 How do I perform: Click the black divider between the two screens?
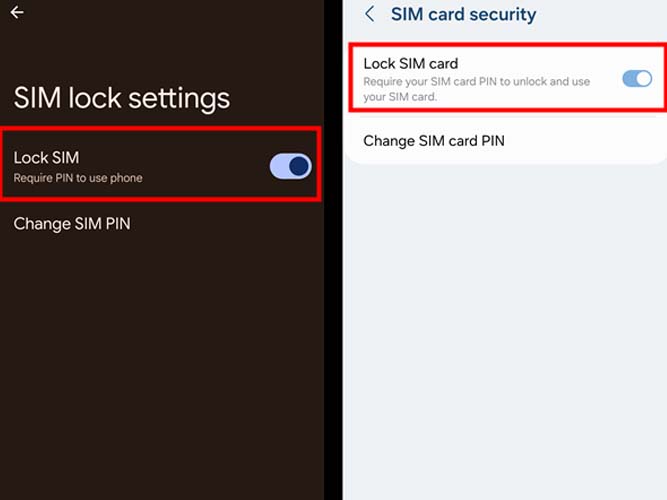pyautogui.click(x=333, y=250)
